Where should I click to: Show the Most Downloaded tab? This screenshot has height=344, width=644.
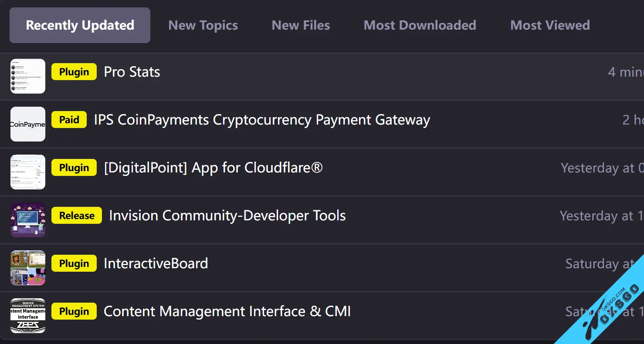pos(420,25)
